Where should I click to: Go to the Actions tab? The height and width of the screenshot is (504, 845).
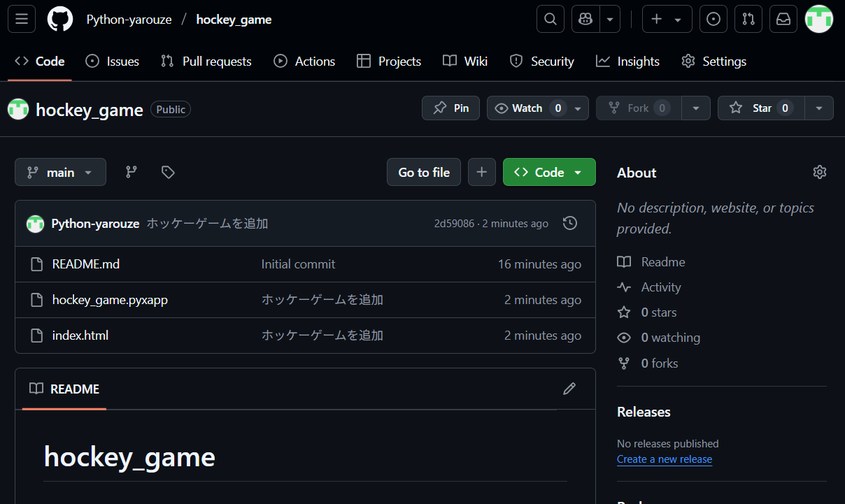[304, 62]
